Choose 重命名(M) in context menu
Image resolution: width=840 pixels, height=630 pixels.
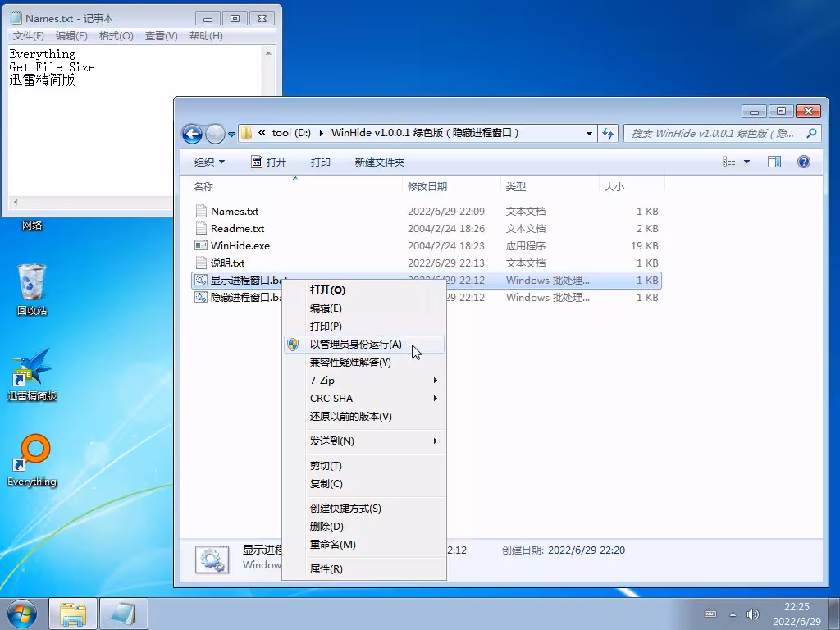364,544
